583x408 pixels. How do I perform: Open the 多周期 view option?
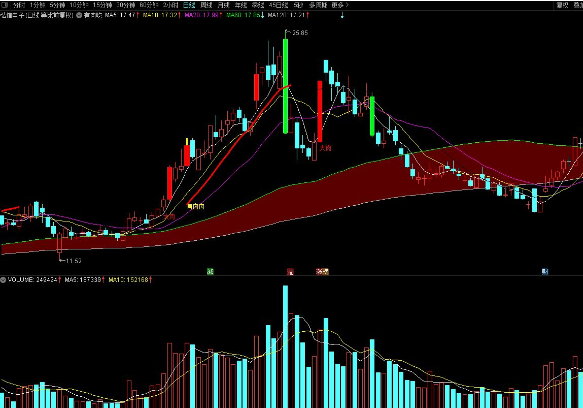tap(318, 5)
